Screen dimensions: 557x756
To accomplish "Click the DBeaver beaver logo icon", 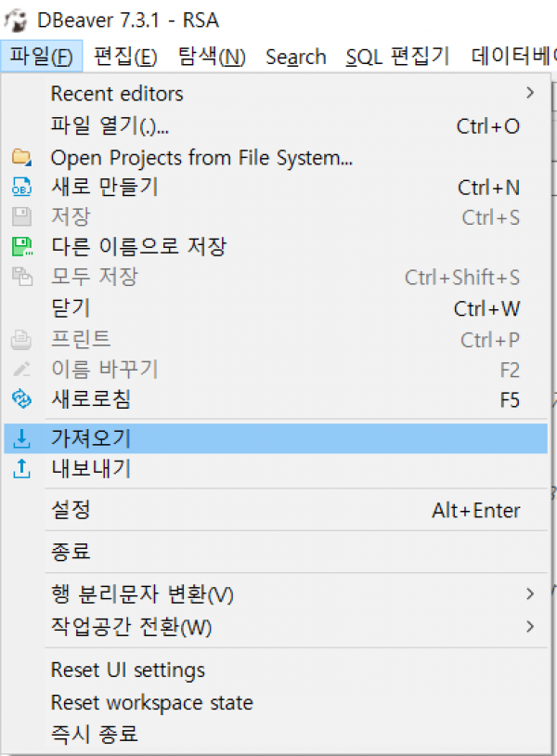I will (x=16, y=20).
